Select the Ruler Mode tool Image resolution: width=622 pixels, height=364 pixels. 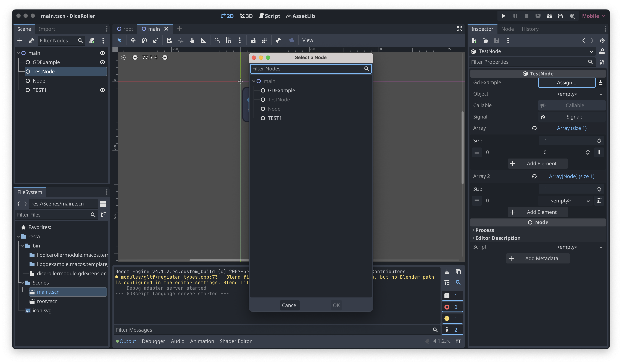(203, 40)
